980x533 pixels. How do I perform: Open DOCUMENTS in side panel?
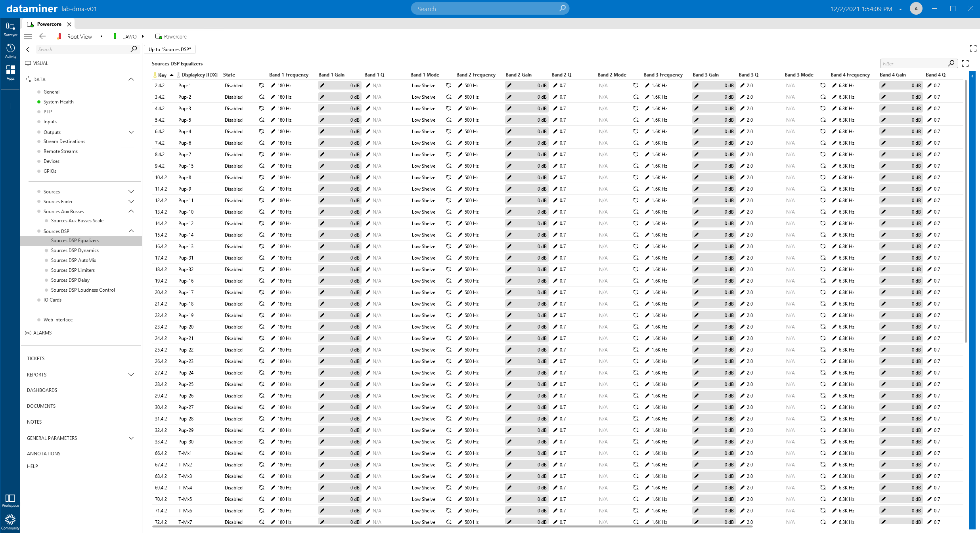[x=41, y=406]
